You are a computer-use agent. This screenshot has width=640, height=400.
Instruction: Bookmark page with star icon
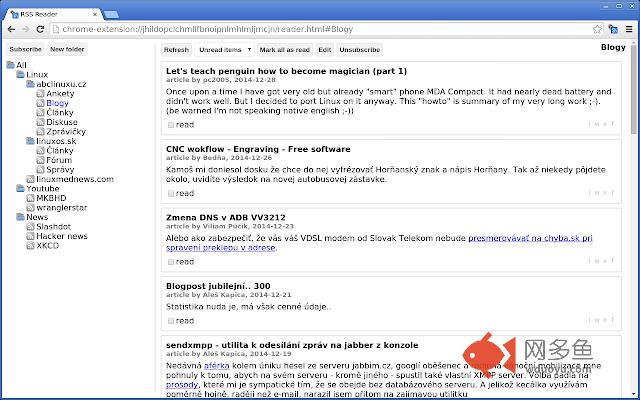[x=597, y=29]
